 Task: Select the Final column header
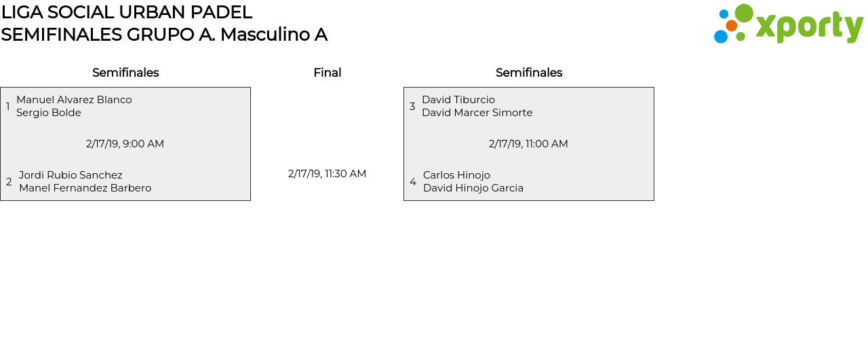(x=327, y=73)
